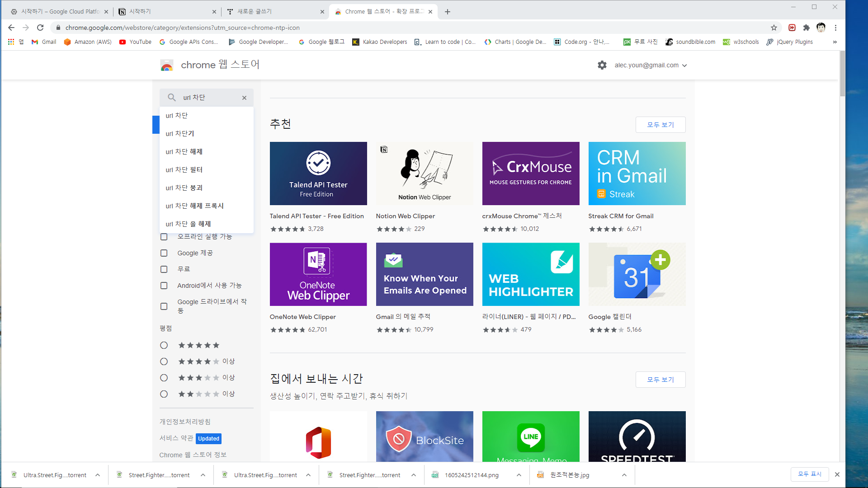Open the apps grid bookmark
Viewport: 868px width, 488px height.
[11, 42]
